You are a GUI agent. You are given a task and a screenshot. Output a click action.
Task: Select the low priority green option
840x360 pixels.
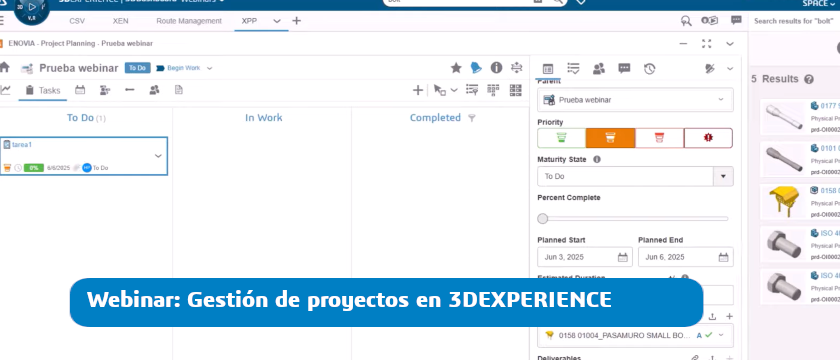(x=561, y=138)
